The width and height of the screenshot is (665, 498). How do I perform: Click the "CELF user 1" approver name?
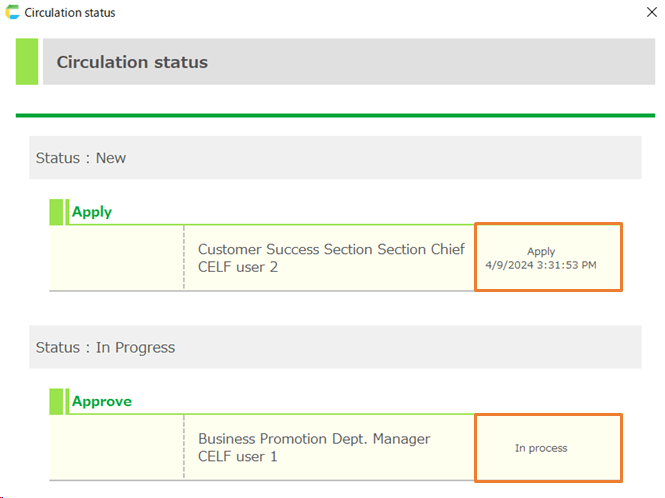(238, 457)
